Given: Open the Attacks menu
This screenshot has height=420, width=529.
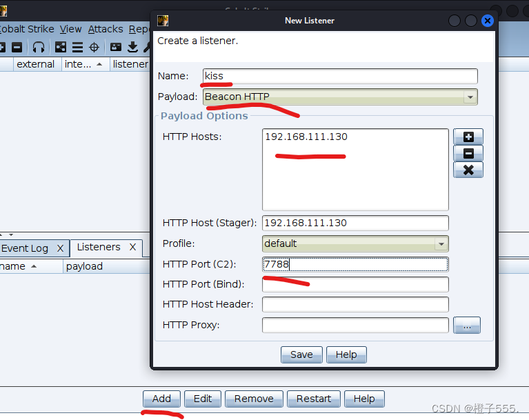Looking at the screenshot, I should tap(106, 29).
